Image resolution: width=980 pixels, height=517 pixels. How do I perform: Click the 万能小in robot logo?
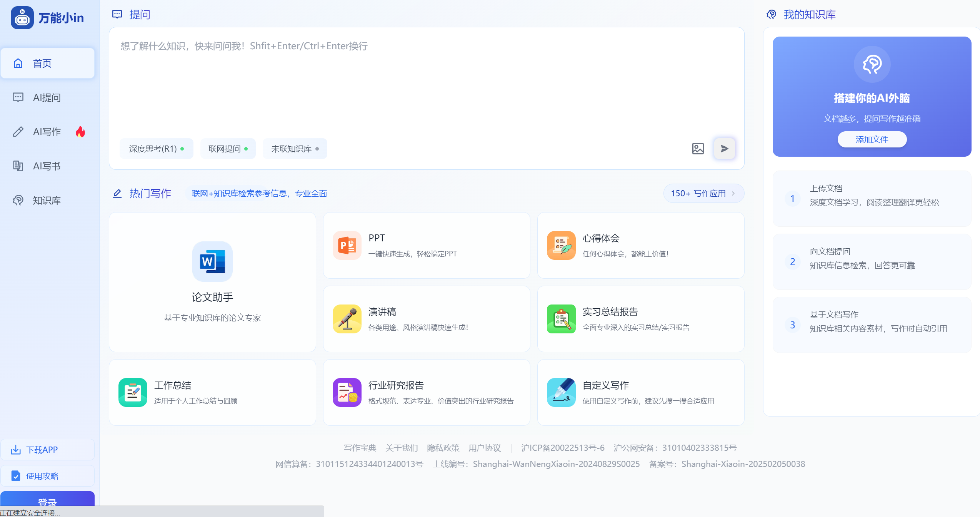[x=22, y=18]
